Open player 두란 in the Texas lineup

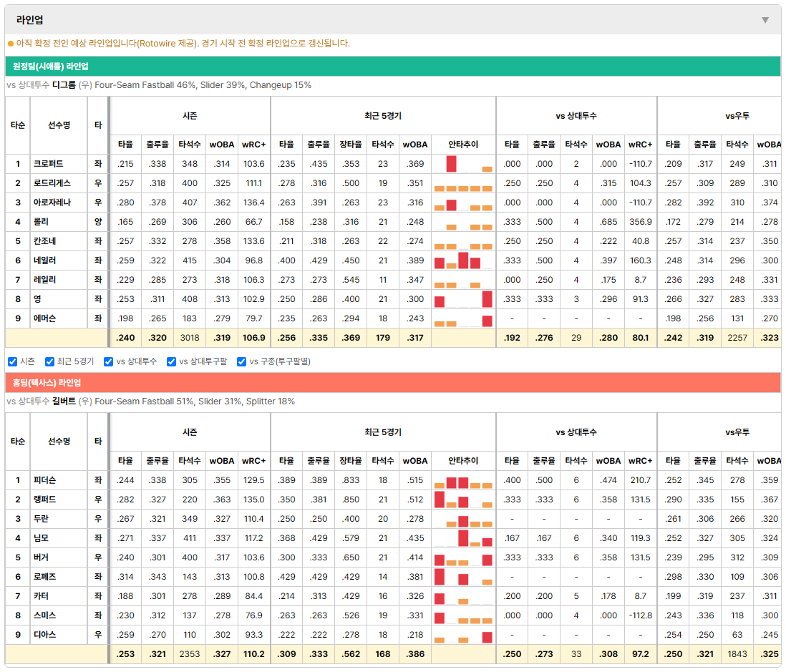41,519
